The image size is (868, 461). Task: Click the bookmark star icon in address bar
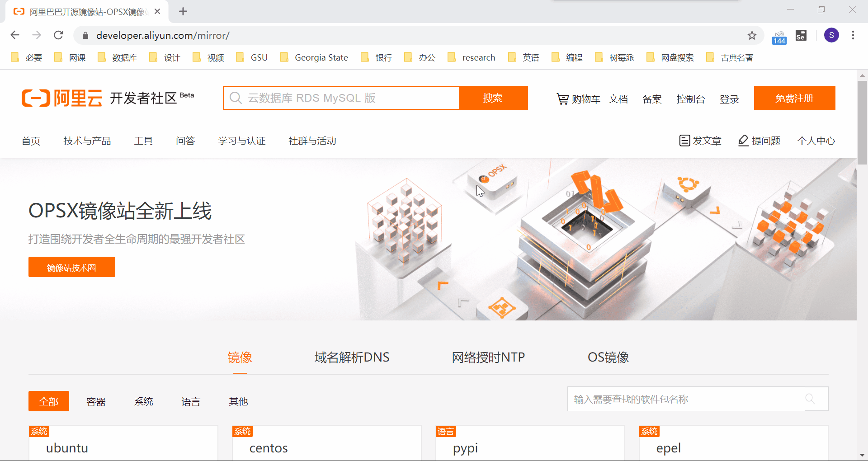coord(752,35)
